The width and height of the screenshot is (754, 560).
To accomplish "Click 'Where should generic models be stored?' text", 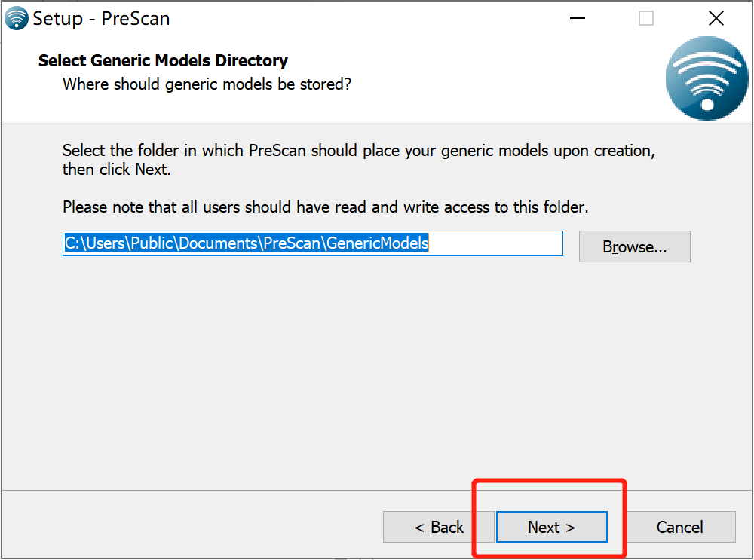I will [207, 84].
